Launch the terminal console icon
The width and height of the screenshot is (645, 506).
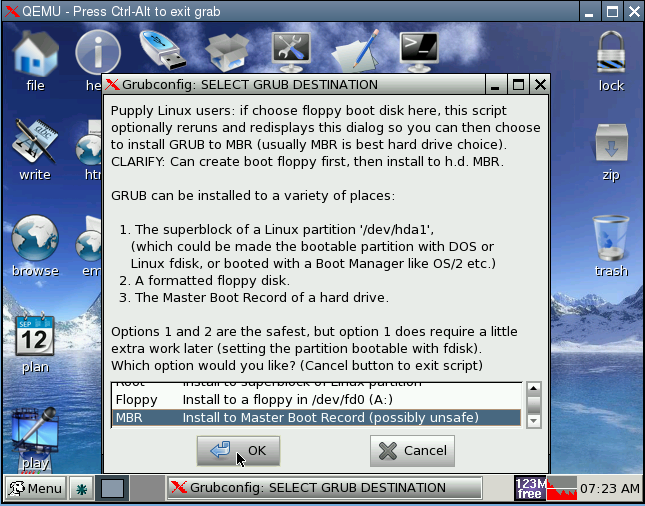pos(419,51)
